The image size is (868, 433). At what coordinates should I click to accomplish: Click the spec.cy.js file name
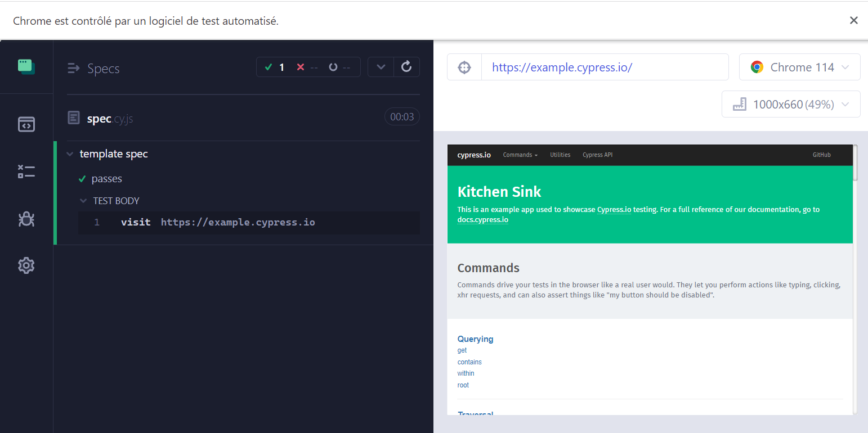[x=110, y=119]
